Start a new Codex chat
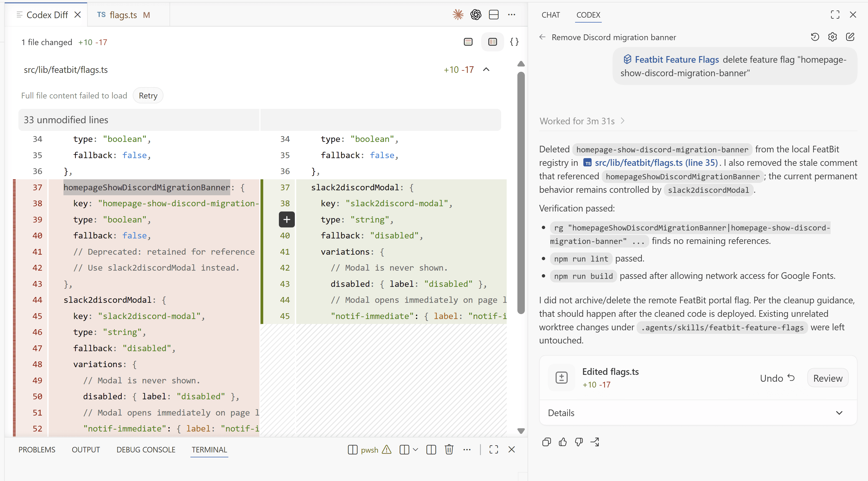Image resolution: width=868 pixels, height=481 pixels. [850, 37]
